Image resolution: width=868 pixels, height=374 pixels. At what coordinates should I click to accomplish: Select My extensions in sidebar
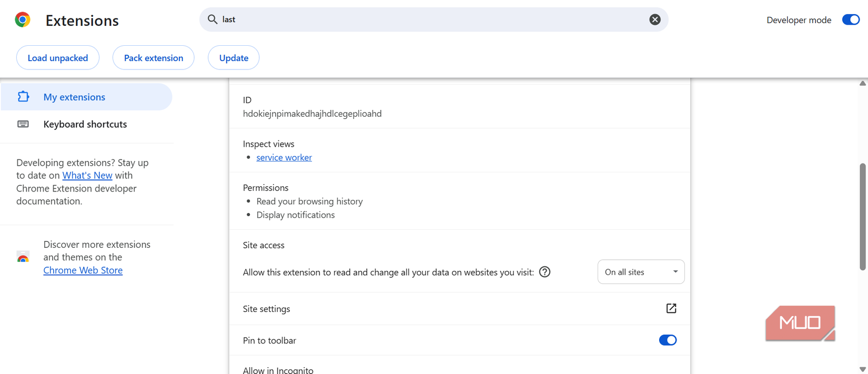click(x=86, y=97)
